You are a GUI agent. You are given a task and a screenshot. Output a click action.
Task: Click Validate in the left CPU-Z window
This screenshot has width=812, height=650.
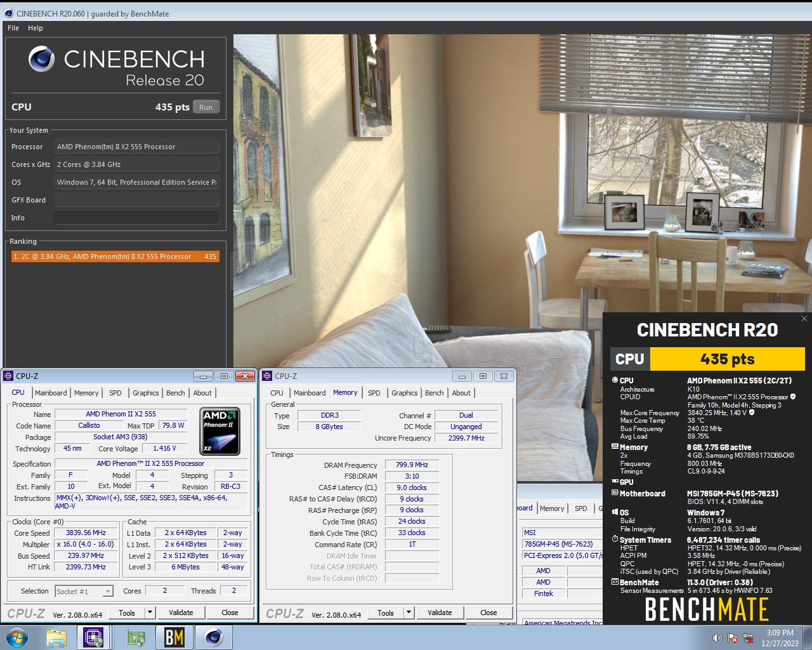tap(181, 613)
